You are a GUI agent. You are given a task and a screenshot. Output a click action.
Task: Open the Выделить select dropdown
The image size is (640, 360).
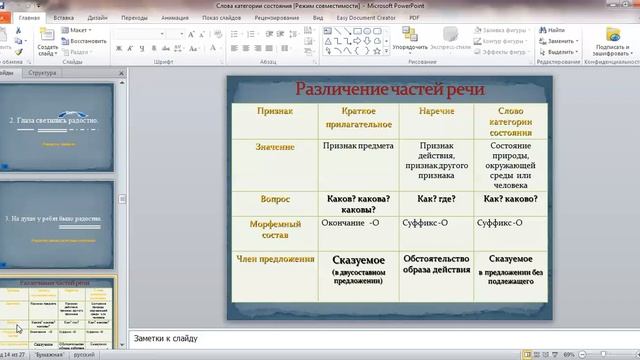tap(558, 52)
